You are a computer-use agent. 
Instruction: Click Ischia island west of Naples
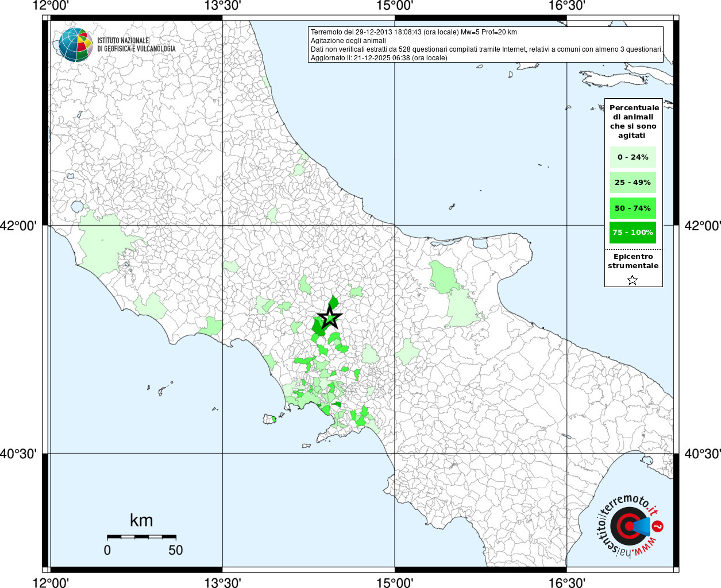269,419
